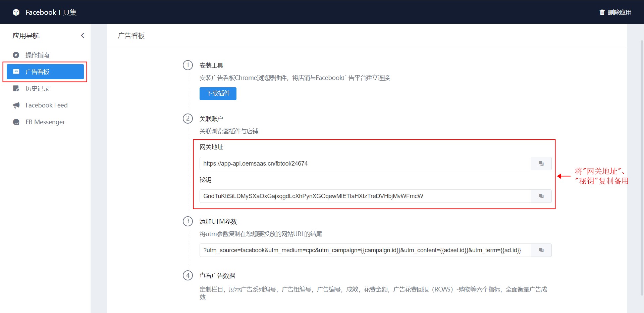Click the 网关地址 label
This screenshot has height=313, width=644.
click(x=211, y=147)
